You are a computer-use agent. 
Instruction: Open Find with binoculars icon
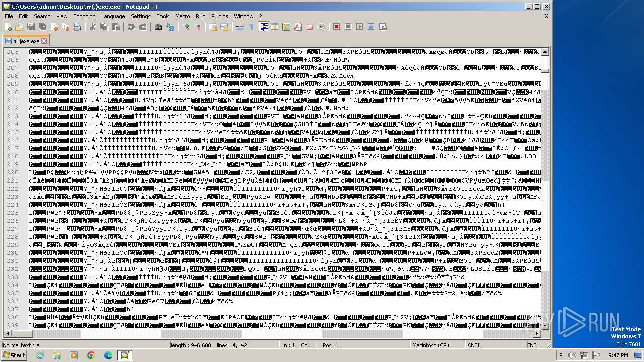tap(158, 27)
